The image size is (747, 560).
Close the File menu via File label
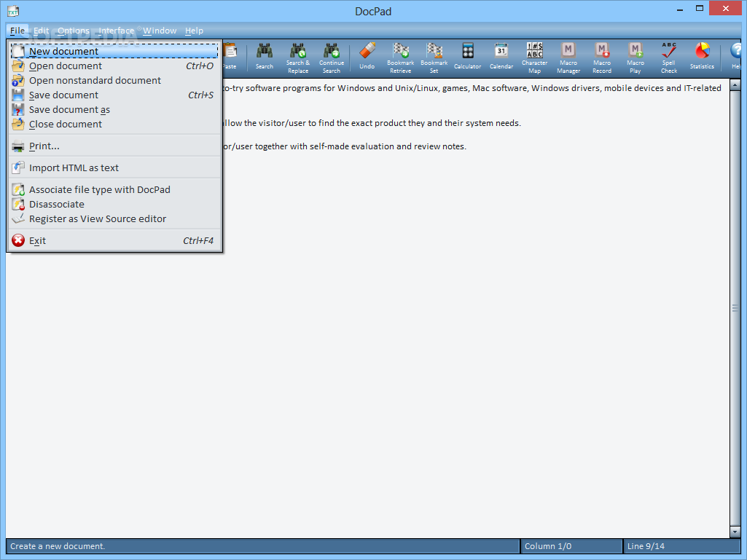[17, 31]
